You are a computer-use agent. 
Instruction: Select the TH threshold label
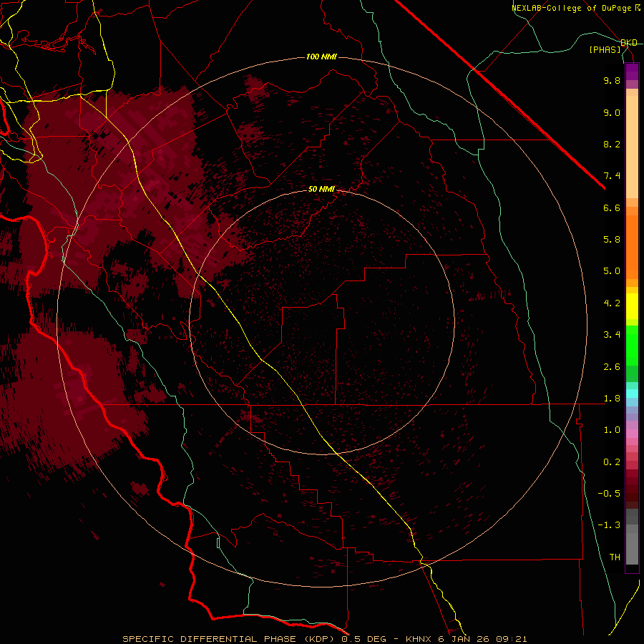[615, 557]
